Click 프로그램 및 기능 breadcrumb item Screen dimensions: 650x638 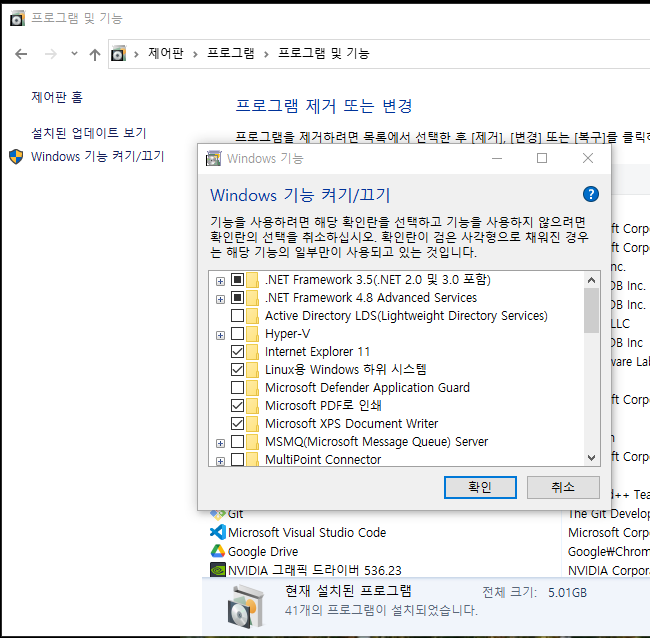(324, 53)
